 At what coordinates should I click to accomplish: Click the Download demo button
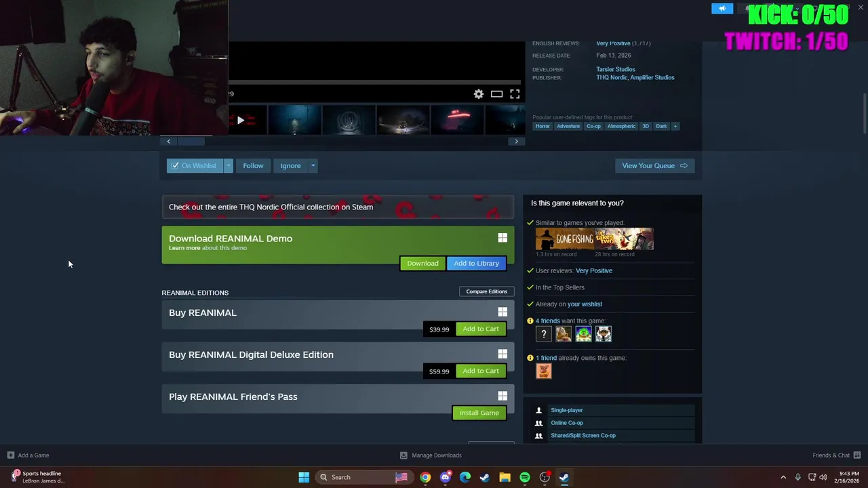point(422,263)
